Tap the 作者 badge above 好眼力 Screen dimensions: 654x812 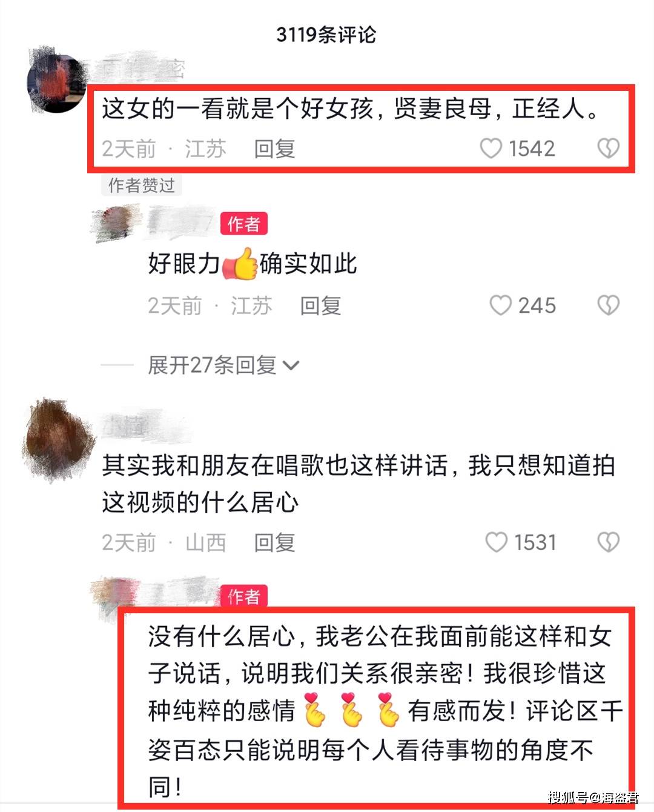point(244,224)
